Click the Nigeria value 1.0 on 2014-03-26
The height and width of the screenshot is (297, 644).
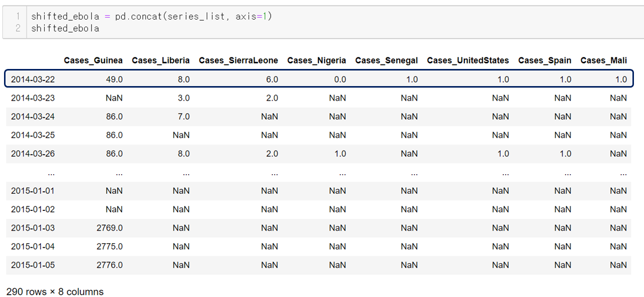coord(340,154)
